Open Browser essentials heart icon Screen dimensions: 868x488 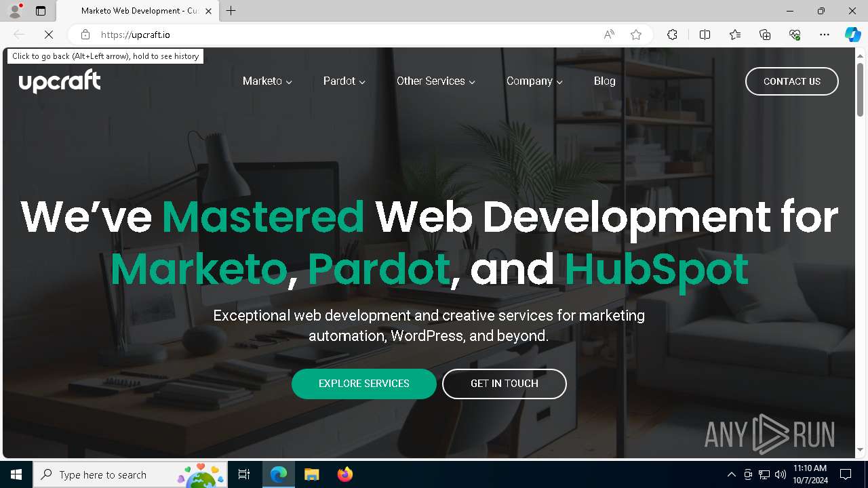tap(795, 35)
